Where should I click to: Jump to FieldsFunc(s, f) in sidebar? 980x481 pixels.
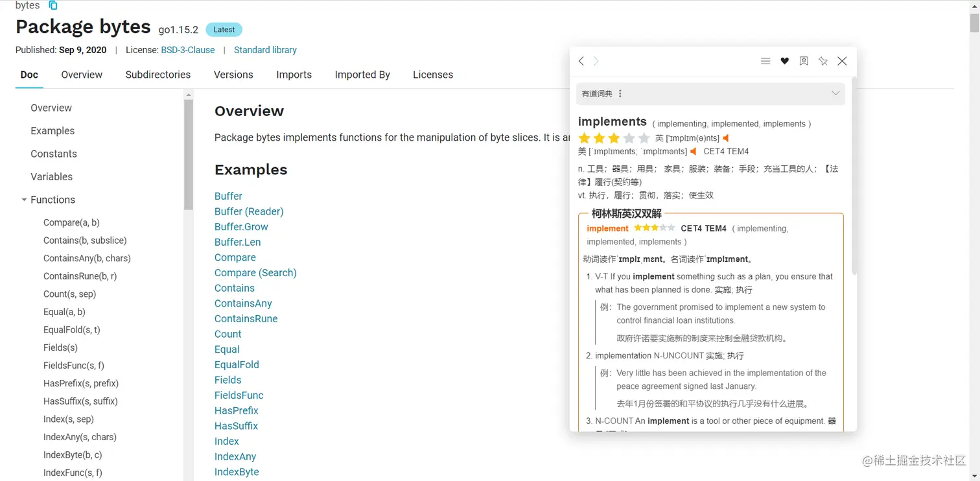74,366
